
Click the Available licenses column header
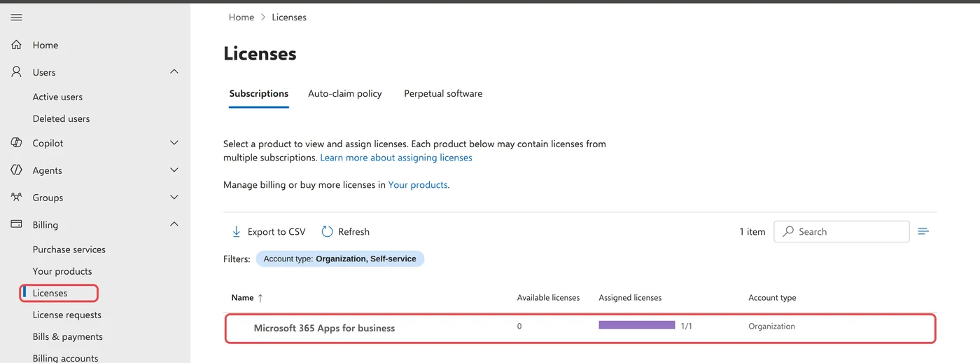pos(548,298)
